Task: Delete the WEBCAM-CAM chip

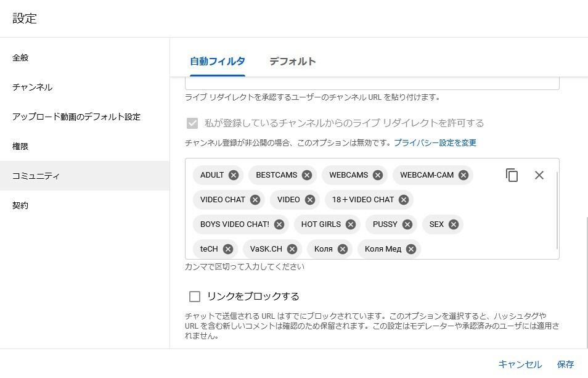Action: coord(463,175)
